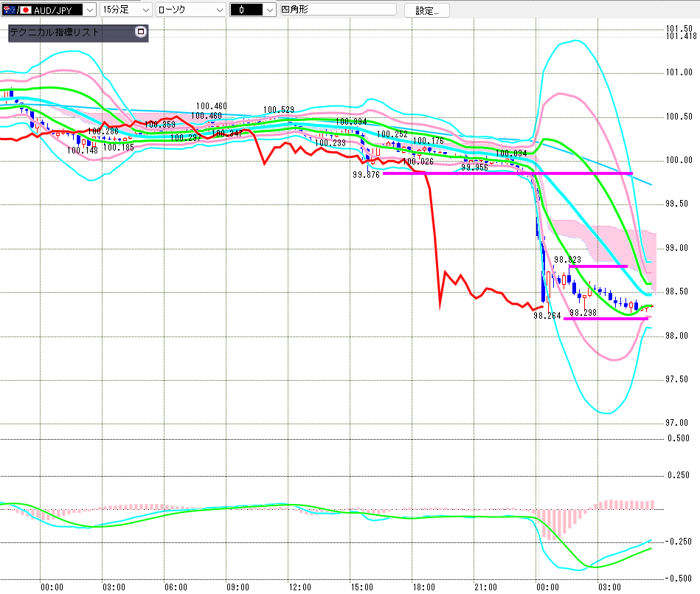This screenshot has height=594, width=700.
Task: Select the magenta line near 98.823
Action: (597, 266)
